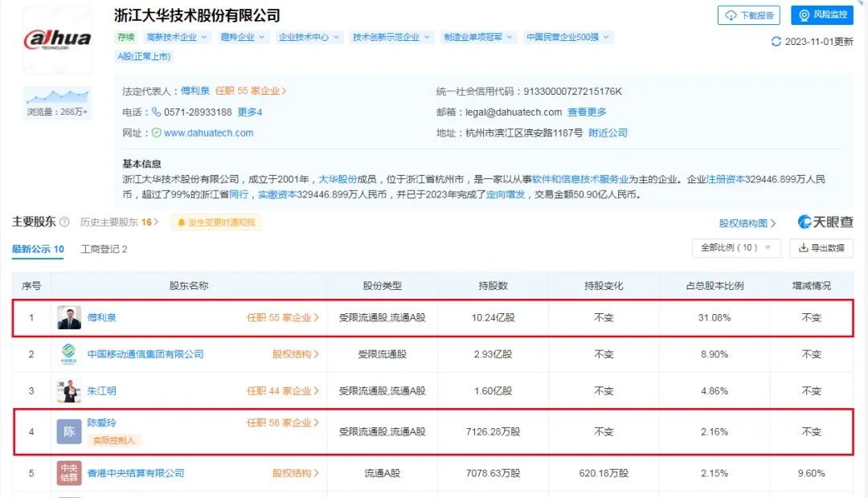Click 股权结构 link in 香港中央结算 row
868x498 pixels.
[296, 473]
